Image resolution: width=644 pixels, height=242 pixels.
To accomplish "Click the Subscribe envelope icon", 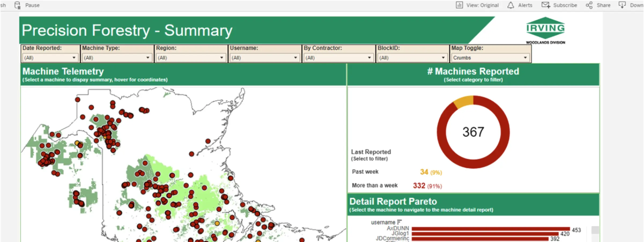I will pos(546,5).
